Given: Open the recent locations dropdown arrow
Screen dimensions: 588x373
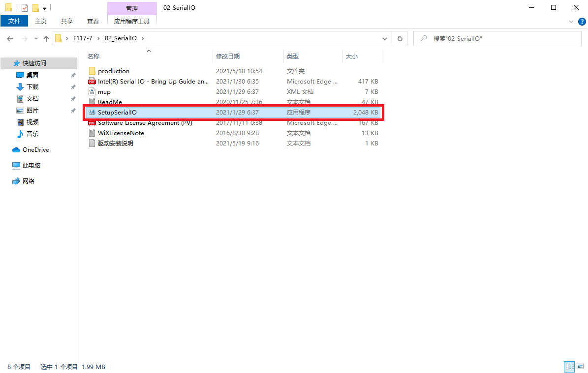Looking at the screenshot, I should coord(36,38).
